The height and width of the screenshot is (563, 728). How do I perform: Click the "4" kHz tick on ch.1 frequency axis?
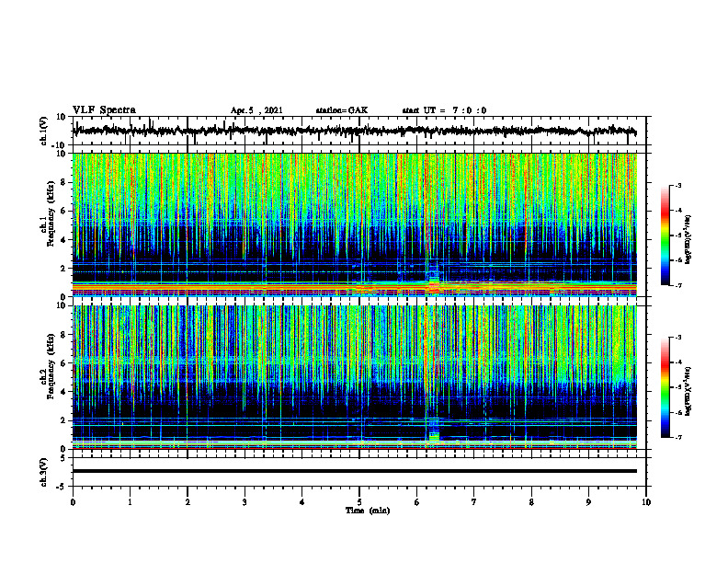click(64, 240)
